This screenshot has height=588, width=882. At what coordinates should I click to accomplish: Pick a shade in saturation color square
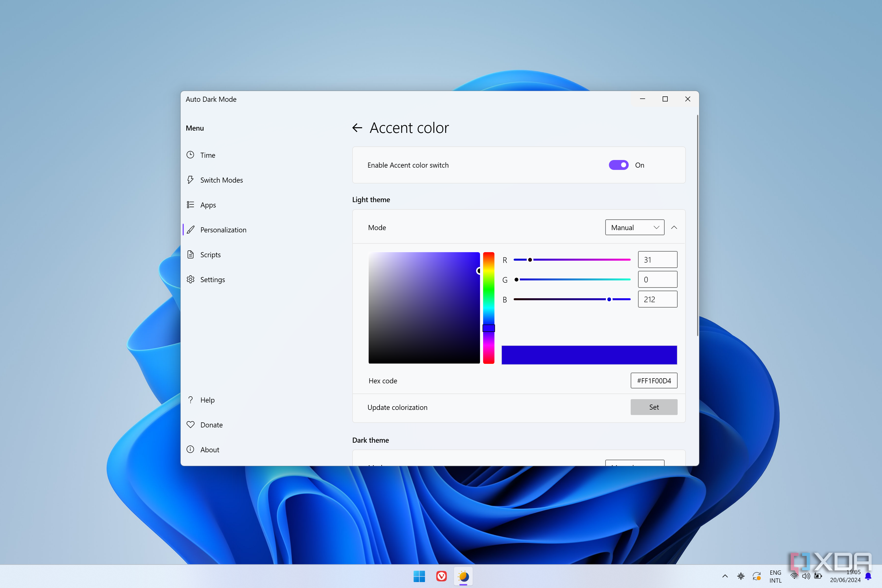424,308
